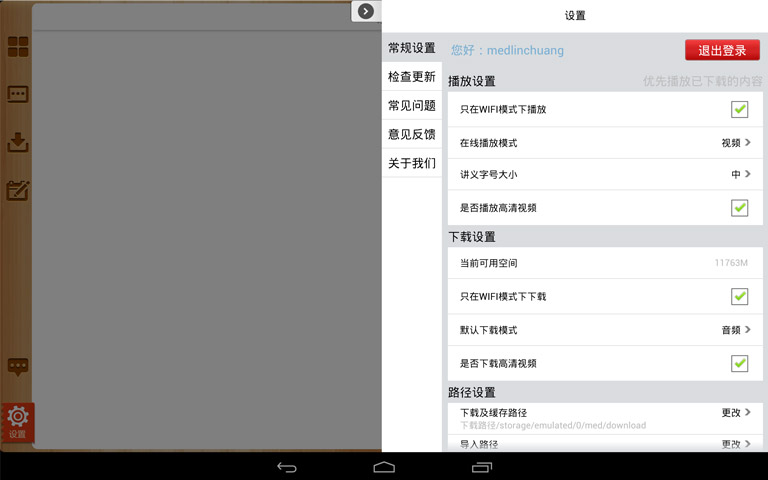Expand 默认下载模式 音频 selector
Screen dimensions: 768x480
pos(735,330)
